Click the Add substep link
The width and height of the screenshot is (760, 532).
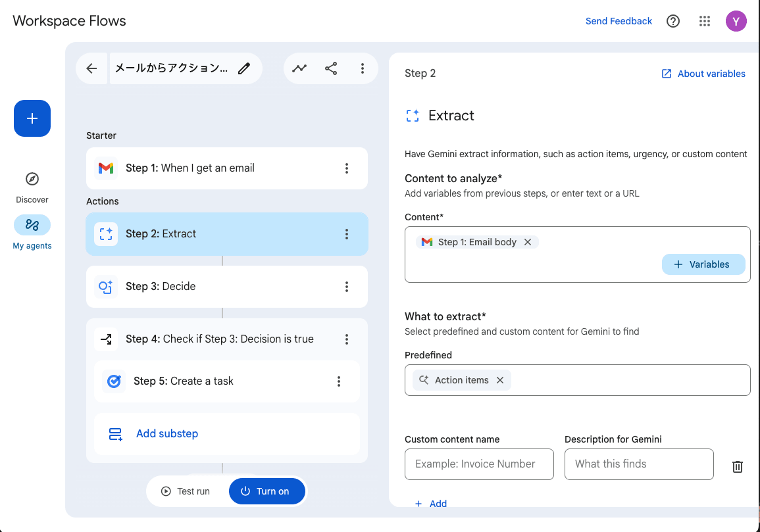coord(166,433)
